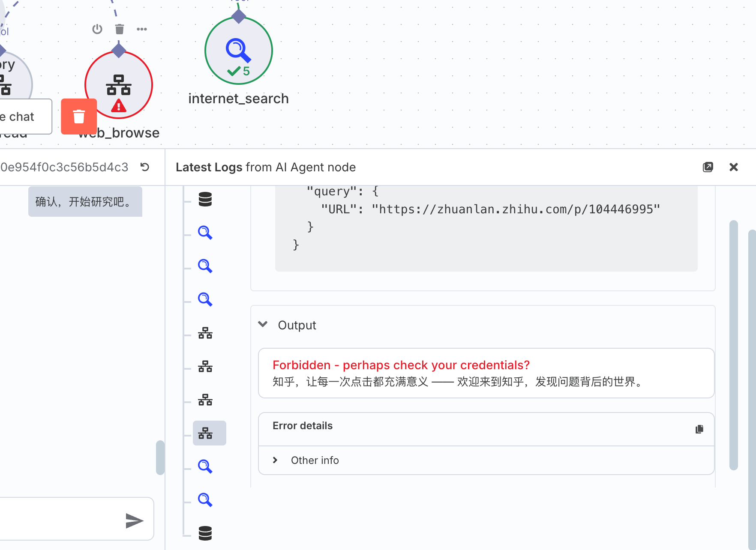Collapse the Output section
Viewport: 756px width, 550px height.
pyautogui.click(x=263, y=325)
